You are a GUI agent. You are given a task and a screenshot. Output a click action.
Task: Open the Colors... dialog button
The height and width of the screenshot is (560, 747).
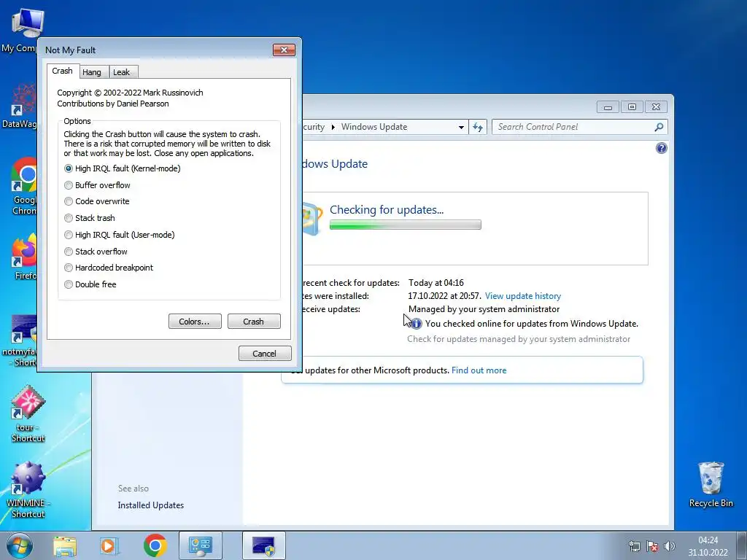195,322
